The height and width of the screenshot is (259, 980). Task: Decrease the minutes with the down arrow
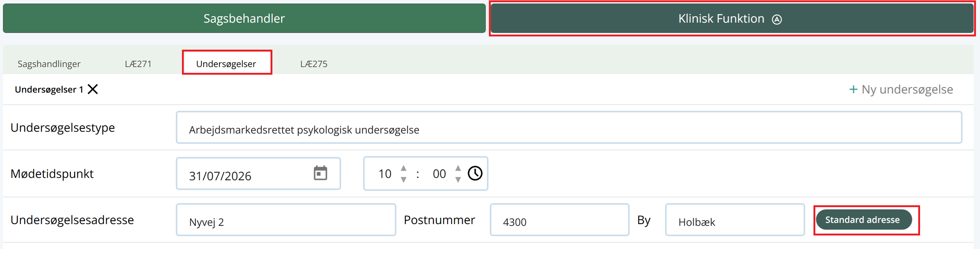458,180
